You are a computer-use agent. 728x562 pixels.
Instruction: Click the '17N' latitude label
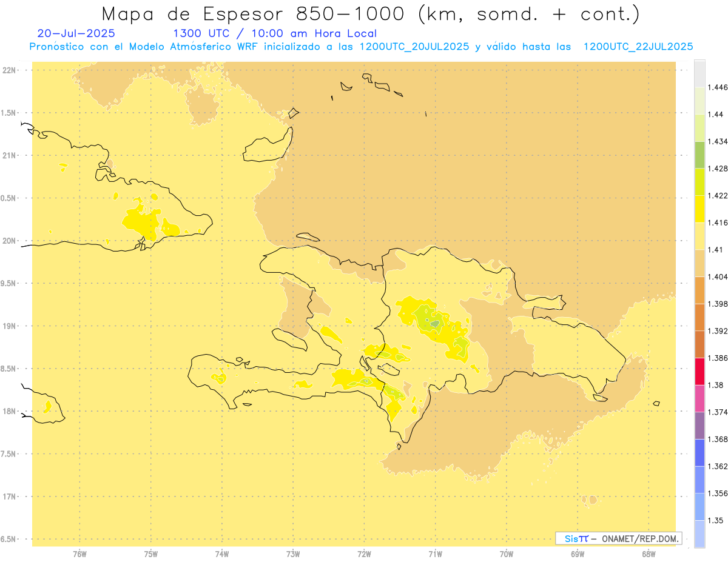(x=9, y=497)
